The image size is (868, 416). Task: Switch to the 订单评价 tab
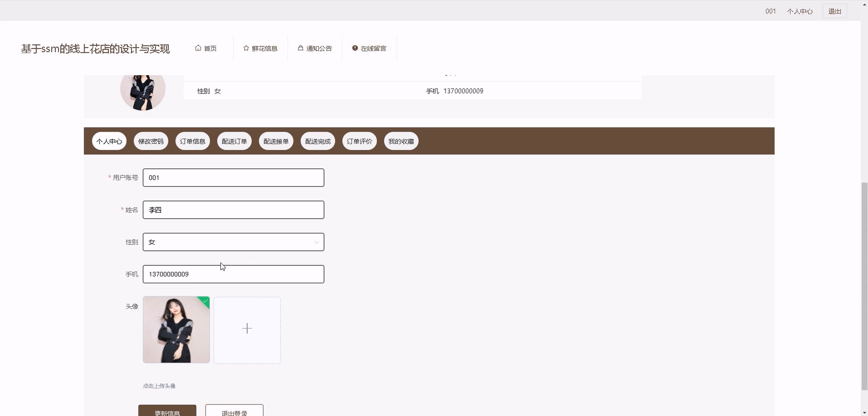(x=360, y=141)
